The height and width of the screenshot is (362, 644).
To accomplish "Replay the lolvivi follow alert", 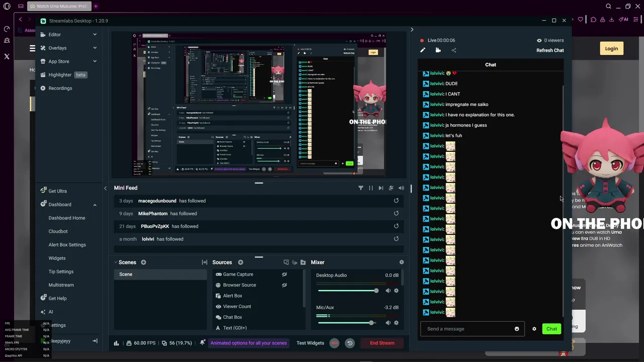I will 396,239.
